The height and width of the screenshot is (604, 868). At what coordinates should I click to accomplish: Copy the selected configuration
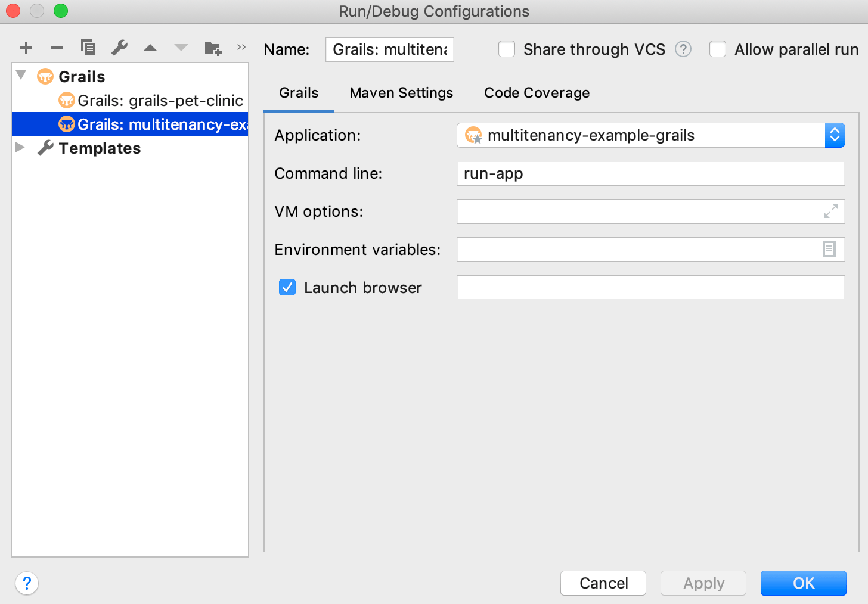pyautogui.click(x=88, y=47)
